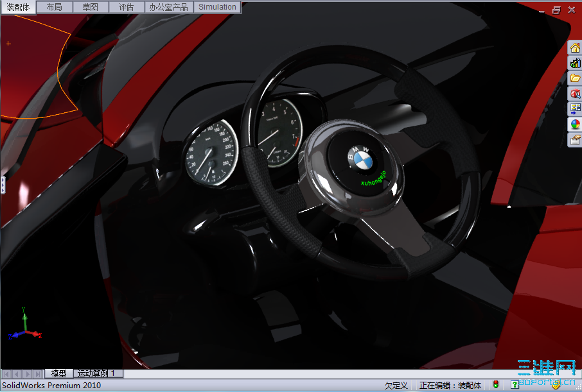Viewport: 582px width, 392px height.
Task: Open the Quick Tips help icon
Action: point(515,385)
